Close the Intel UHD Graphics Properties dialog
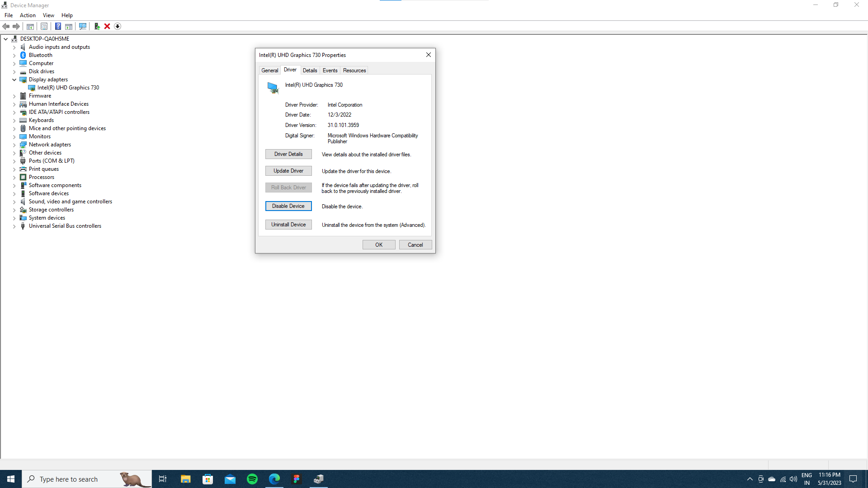868x488 pixels. click(x=428, y=55)
